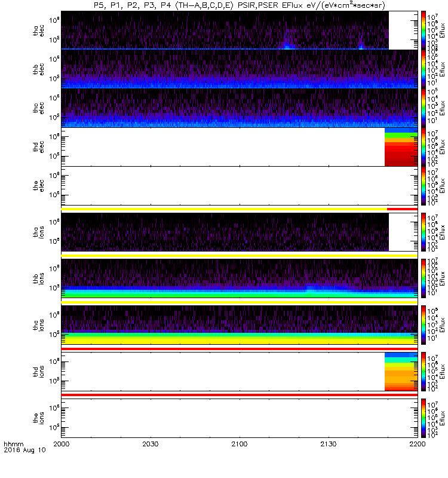Select the 'thc elec' panel label
Image resolution: width=448 pixels, height=478 pixels.
pos(38,108)
